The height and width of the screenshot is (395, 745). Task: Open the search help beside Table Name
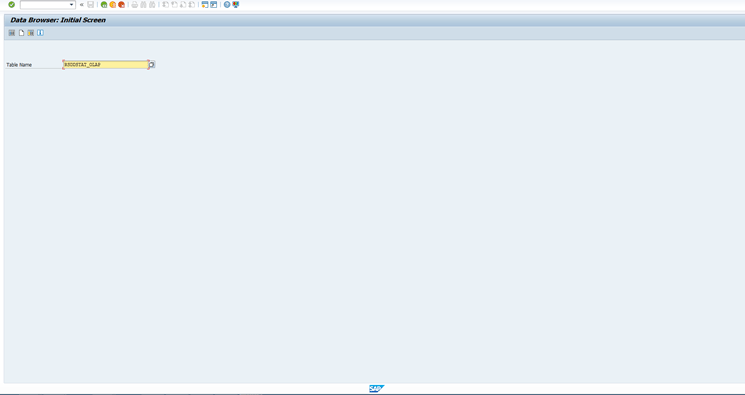point(152,65)
